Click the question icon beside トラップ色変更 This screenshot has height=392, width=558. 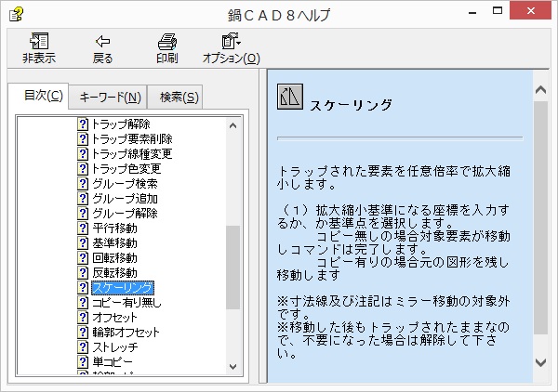pyautogui.click(x=83, y=168)
